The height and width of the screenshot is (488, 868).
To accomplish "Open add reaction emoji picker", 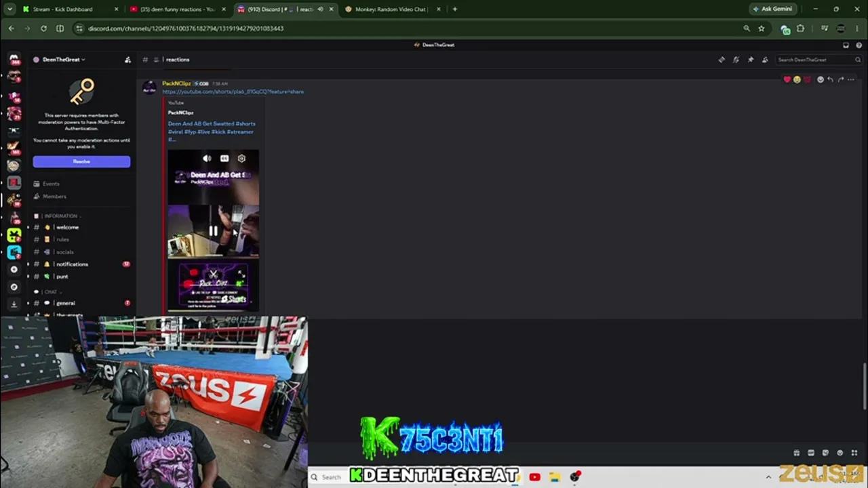I will 820,79.
